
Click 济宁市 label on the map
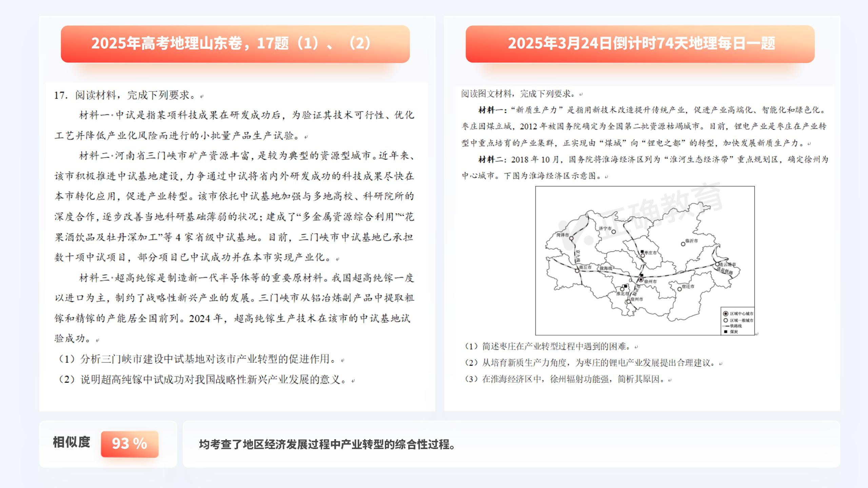tap(605, 228)
